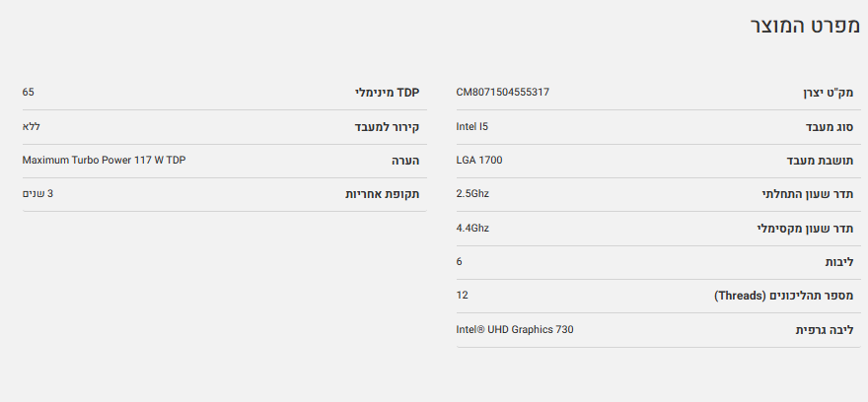Click the 'מפרט המוצר' heading
Screen dimensions: 868x402
tap(798, 27)
